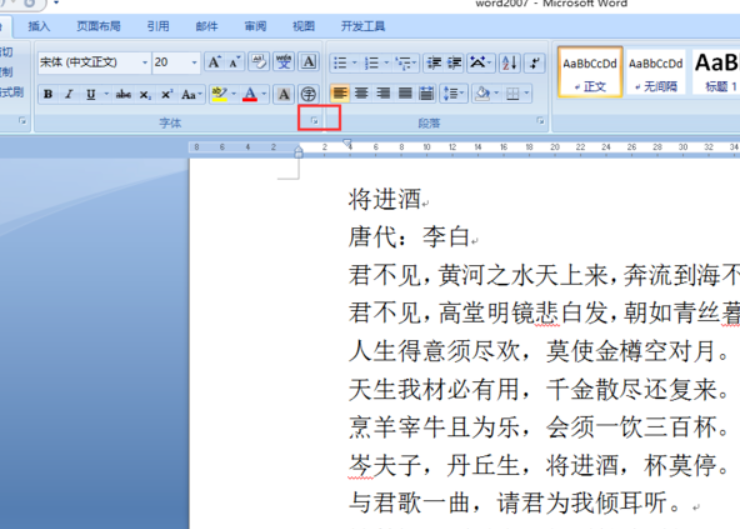
Task: Toggle italic formatting
Action: point(69,94)
